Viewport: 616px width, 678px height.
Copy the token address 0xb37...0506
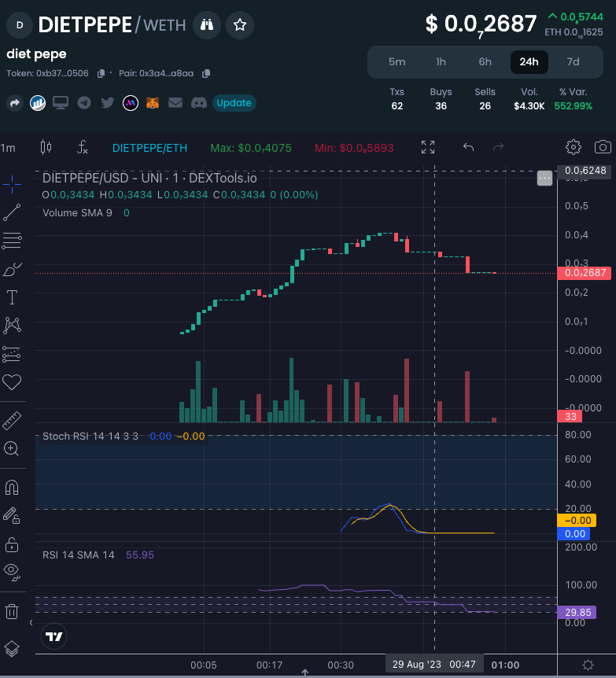coord(101,73)
